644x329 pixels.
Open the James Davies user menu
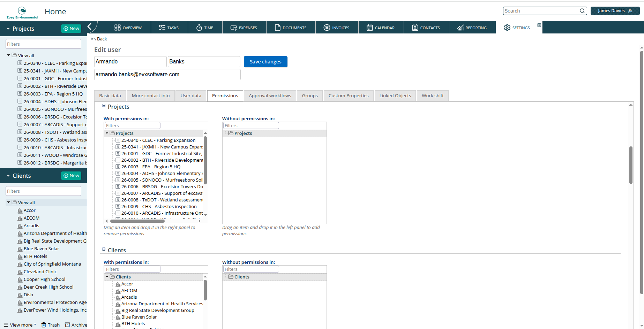(x=615, y=11)
